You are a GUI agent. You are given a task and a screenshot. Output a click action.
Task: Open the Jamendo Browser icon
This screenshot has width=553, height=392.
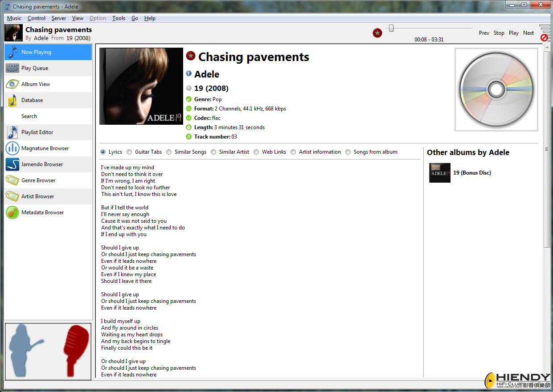tap(12, 164)
